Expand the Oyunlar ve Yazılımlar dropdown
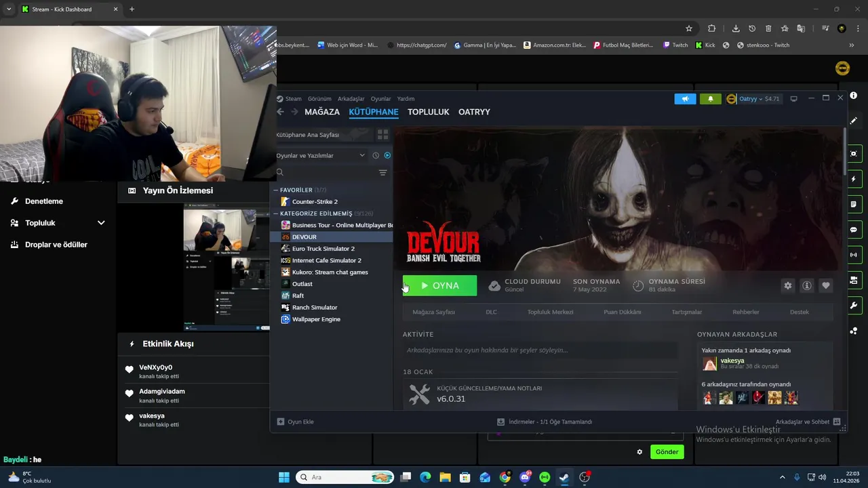868x488 pixels. pos(321,155)
